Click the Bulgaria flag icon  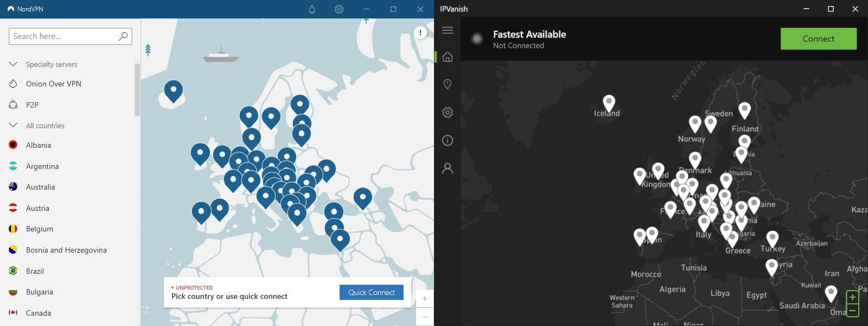[13, 292]
